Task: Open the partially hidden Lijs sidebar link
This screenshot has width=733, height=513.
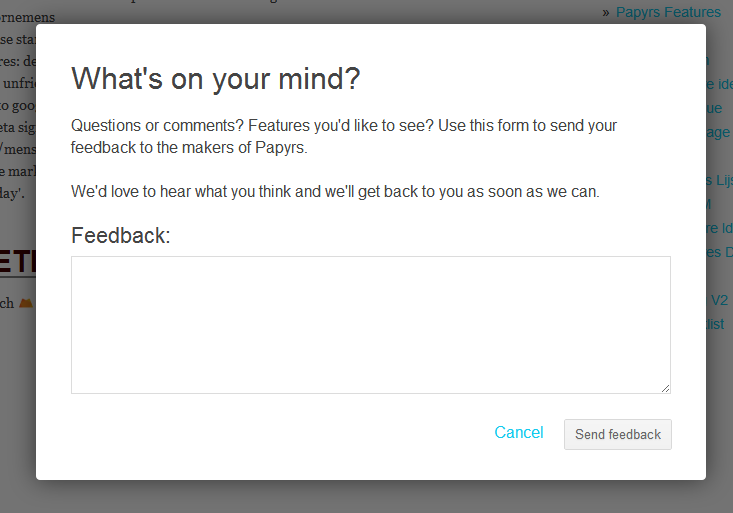Action: pyautogui.click(x=719, y=181)
